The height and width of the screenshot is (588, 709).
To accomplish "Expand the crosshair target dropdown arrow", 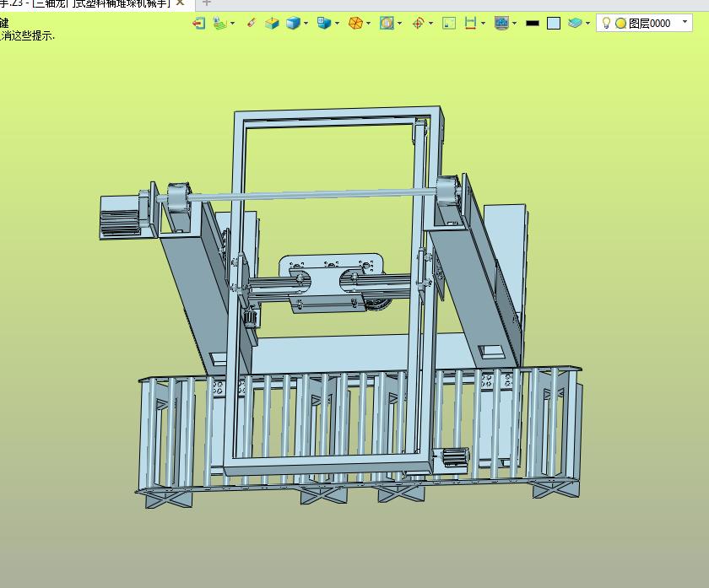I will click(x=430, y=23).
